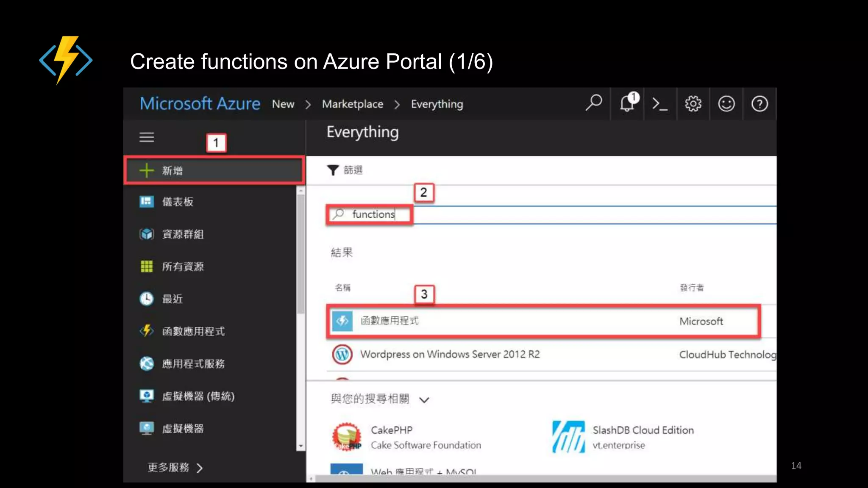Click the 最近 clock icon
The width and height of the screenshot is (868, 488).
[x=147, y=299]
